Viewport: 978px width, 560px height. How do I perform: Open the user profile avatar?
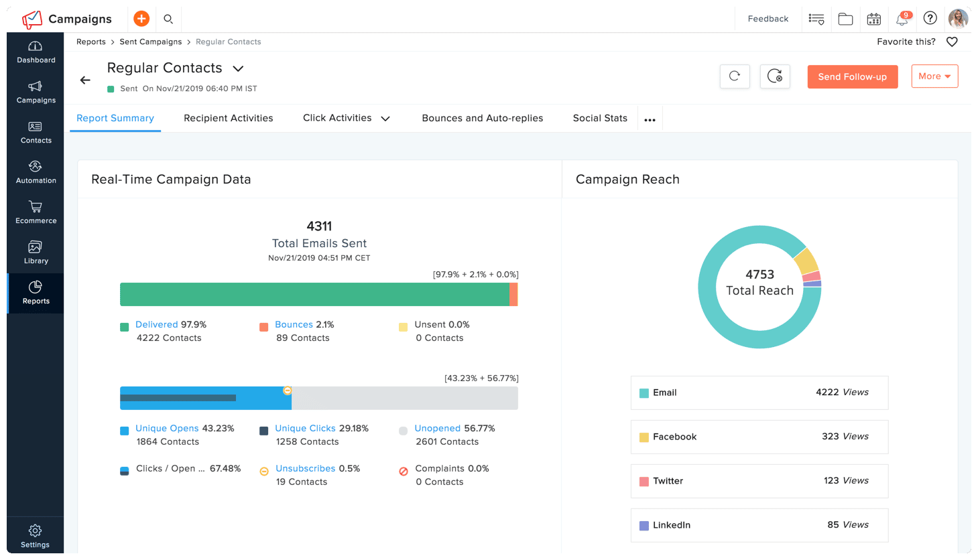959,19
